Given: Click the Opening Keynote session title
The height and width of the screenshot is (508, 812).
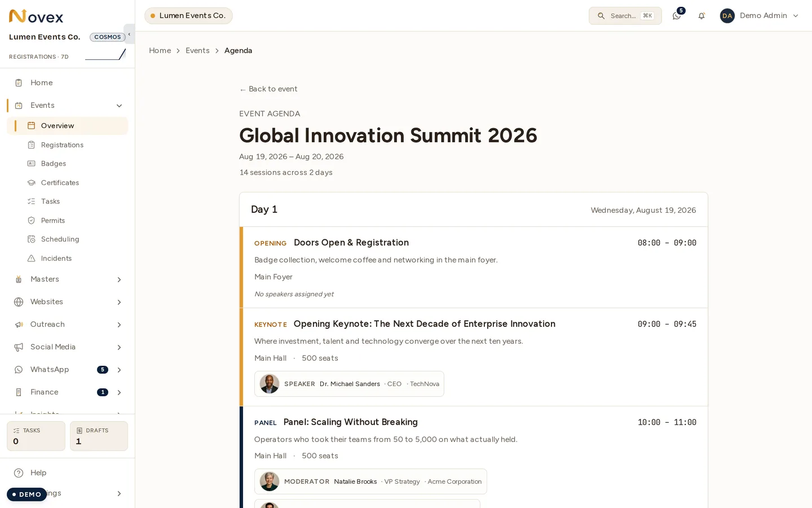Looking at the screenshot, I should click(425, 324).
